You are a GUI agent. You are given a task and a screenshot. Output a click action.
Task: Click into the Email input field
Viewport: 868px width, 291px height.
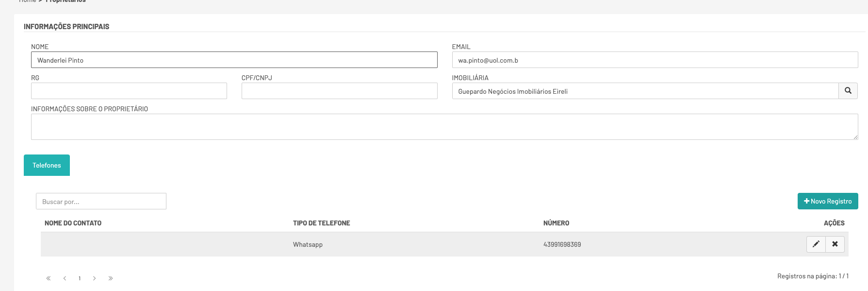coord(655,60)
